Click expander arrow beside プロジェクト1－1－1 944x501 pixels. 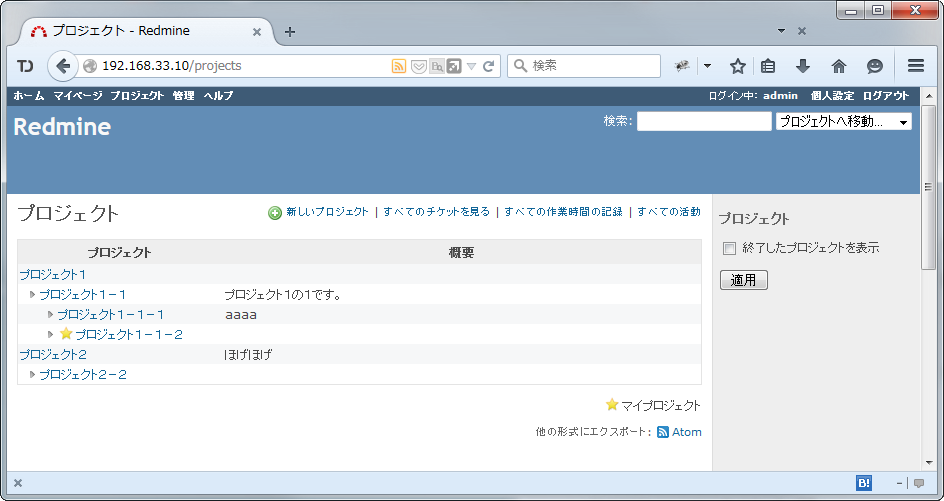[x=51, y=314]
